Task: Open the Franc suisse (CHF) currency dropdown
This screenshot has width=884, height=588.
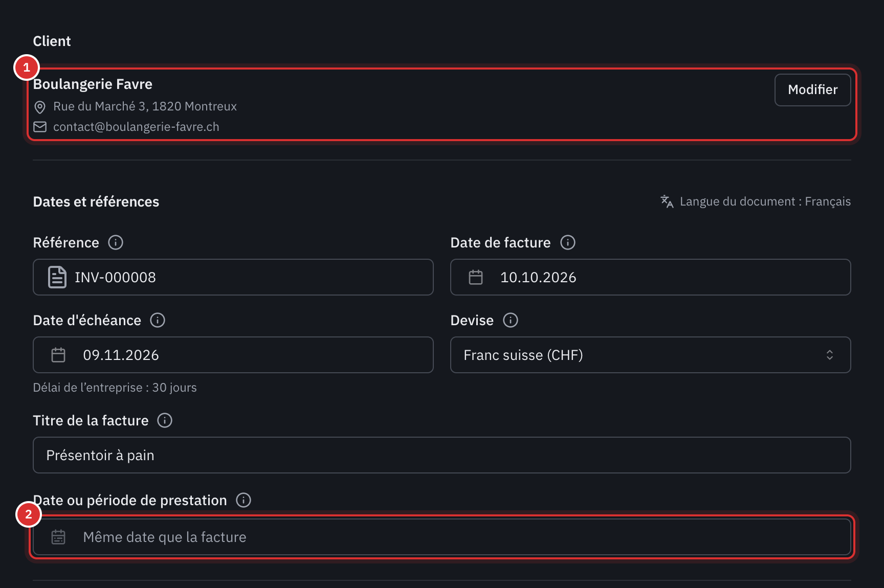Action: (x=650, y=355)
